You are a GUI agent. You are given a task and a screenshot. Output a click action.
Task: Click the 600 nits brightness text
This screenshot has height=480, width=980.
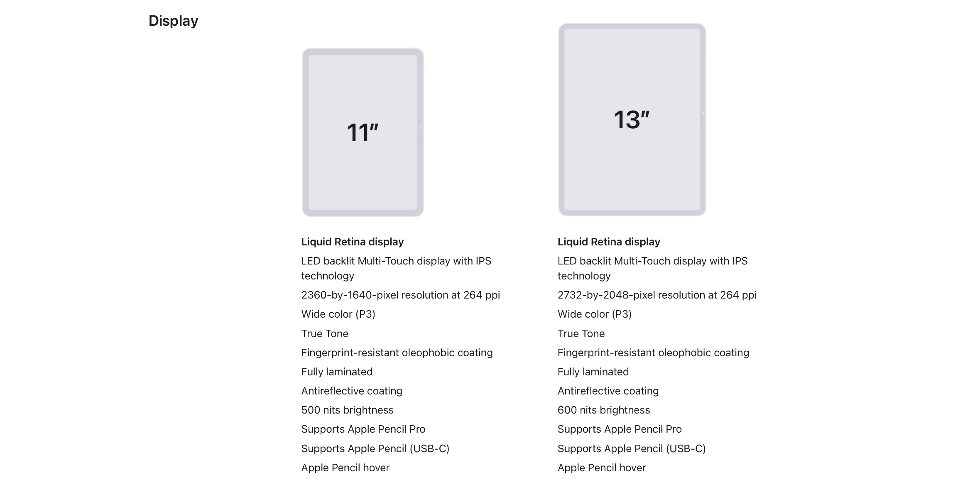tap(603, 410)
